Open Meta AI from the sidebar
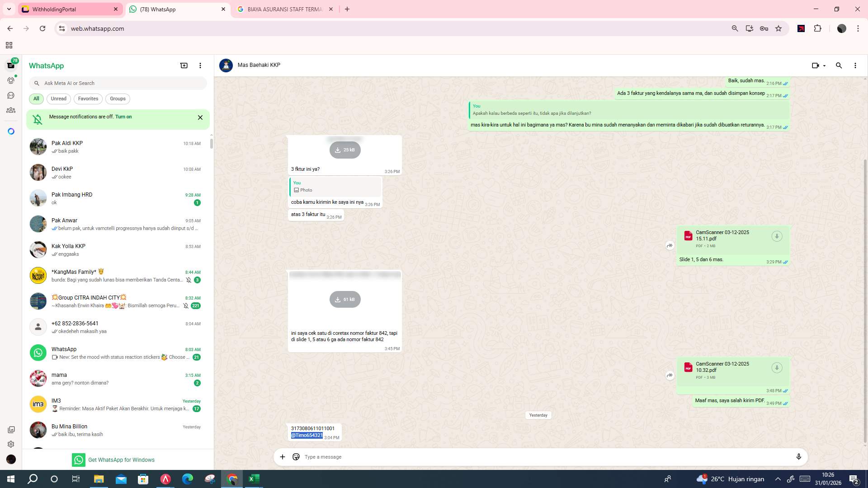This screenshot has height=488, width=868. (11, 131)
